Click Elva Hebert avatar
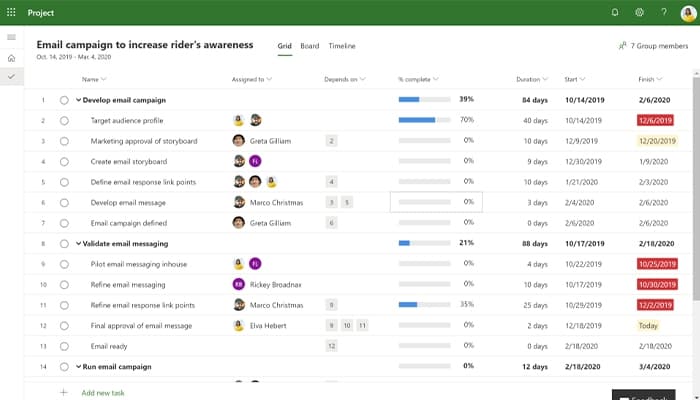The height and width of the screenshot is (400, 700). 239,325
